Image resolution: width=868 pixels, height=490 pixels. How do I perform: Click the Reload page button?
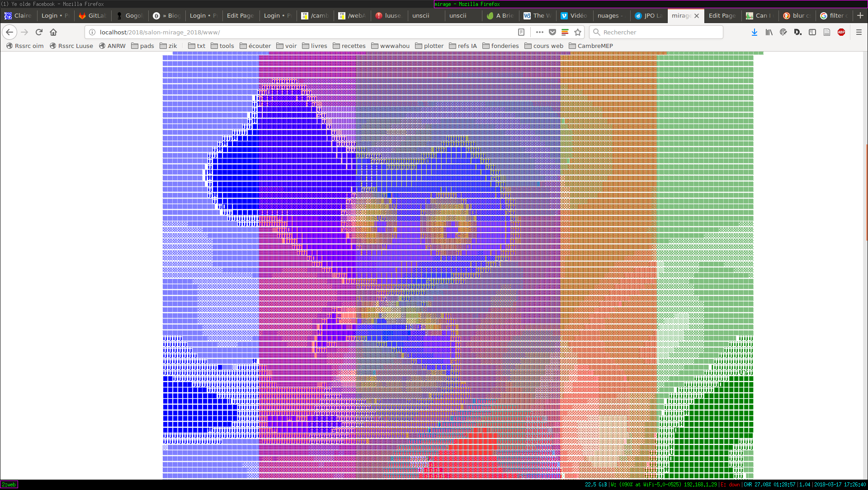(39, 32)
